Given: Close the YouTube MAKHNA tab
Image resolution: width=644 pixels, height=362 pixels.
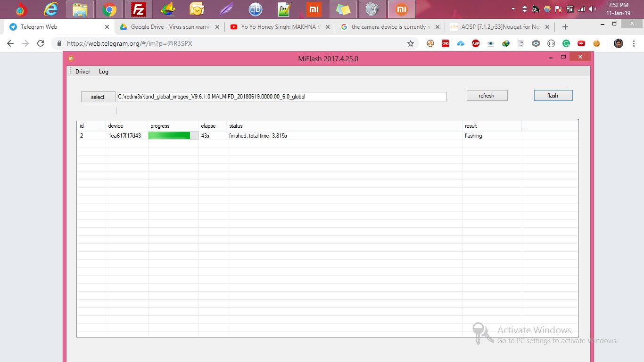Looking at the screenshot, I should 328,27.
